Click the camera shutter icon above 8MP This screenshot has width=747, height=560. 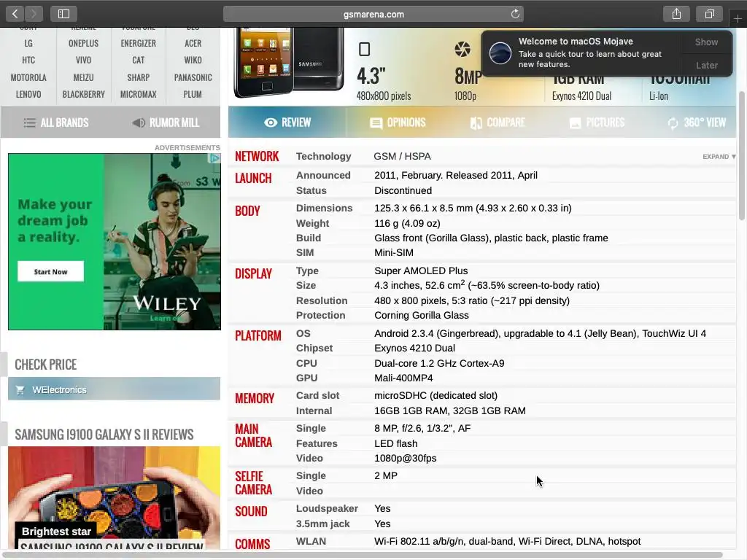click(x=462, y=49)
